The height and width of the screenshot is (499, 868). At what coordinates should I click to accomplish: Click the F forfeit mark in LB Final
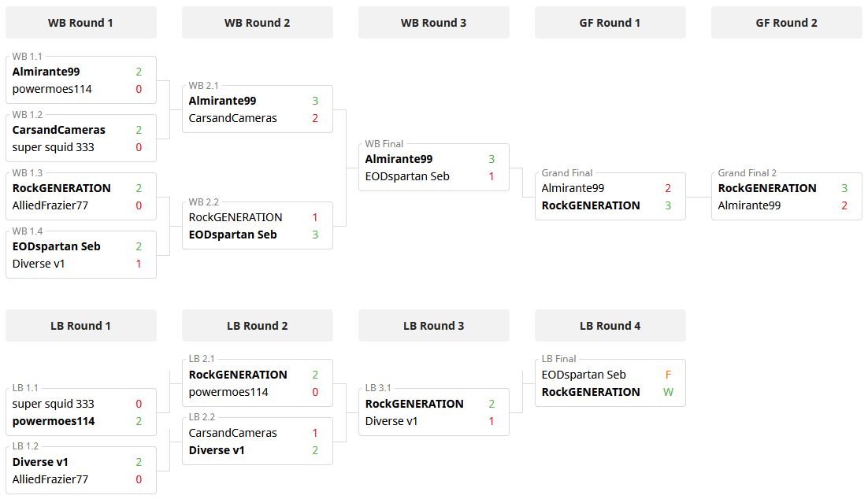pyautogui.click(x=668, y=375)
